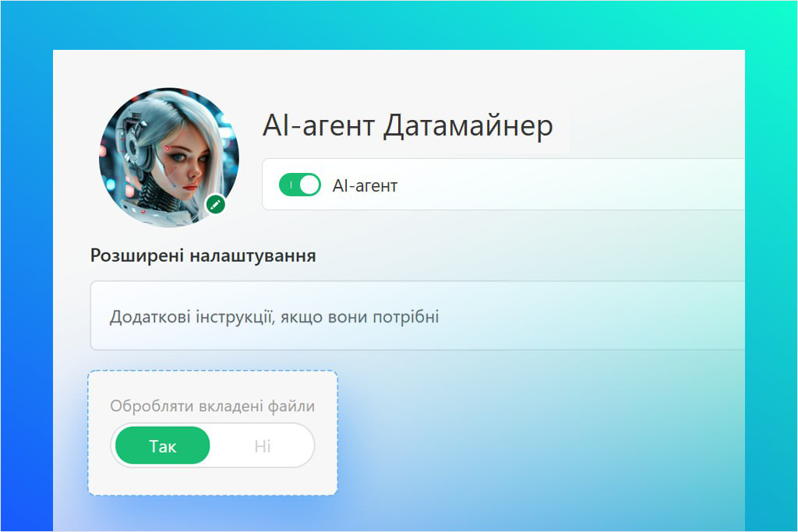This screenshot has width=798, height=532.
Task: Click the Розширені налаштування heading
Action: [203, 255]
